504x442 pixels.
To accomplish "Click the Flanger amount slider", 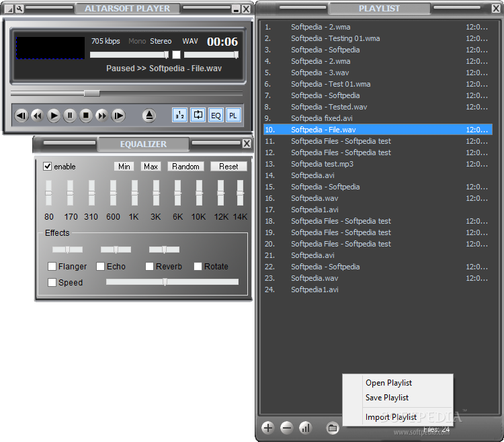I will [67, 250].
